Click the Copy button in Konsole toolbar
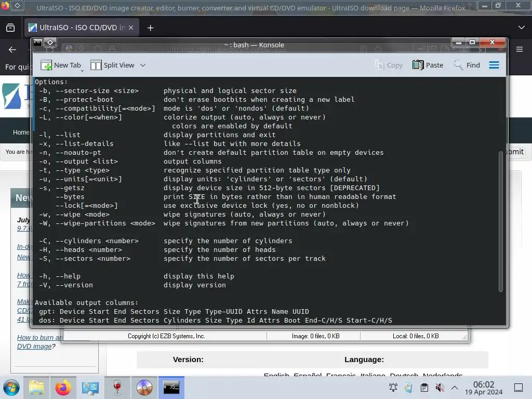 [389, 65]
